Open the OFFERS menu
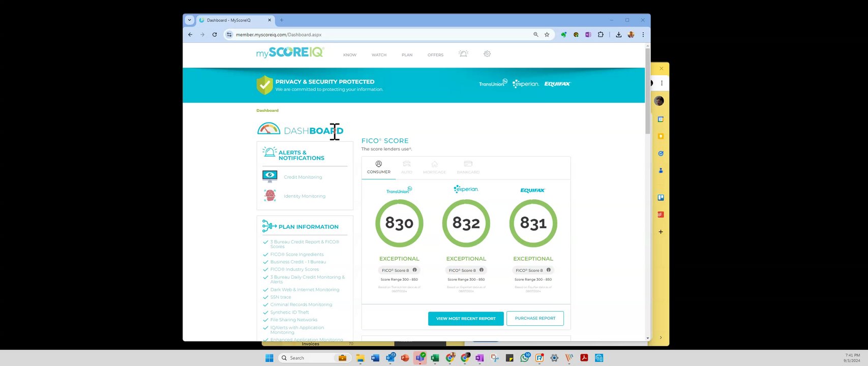The width and height of the screenshot is (868, 366). pyautogui.click(x=435, y=55)
